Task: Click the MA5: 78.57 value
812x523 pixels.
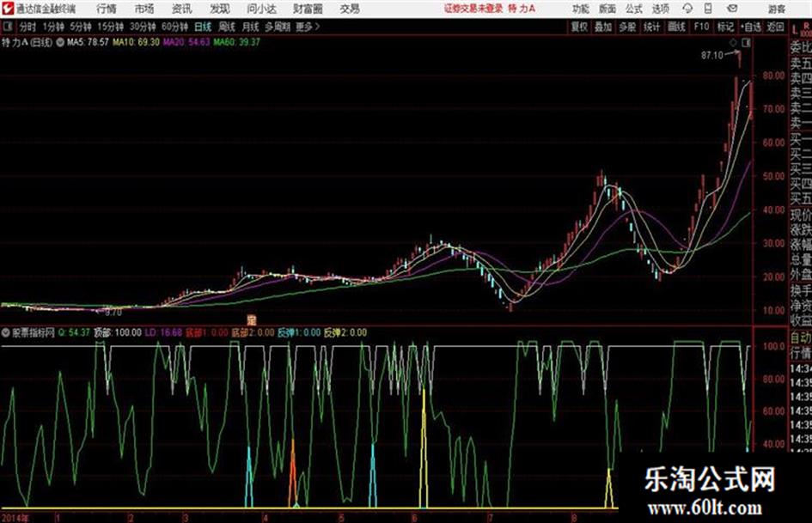Action: 88,42
